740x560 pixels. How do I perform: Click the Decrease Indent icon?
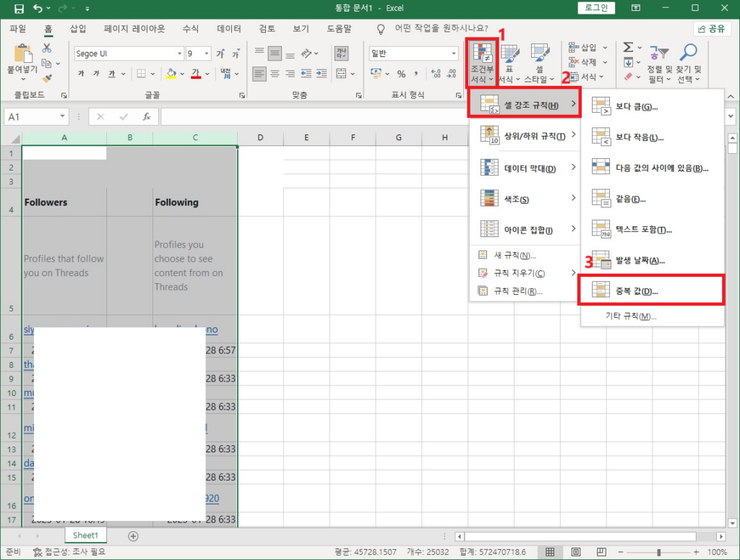pyautogui.click(x=306, y=74)
